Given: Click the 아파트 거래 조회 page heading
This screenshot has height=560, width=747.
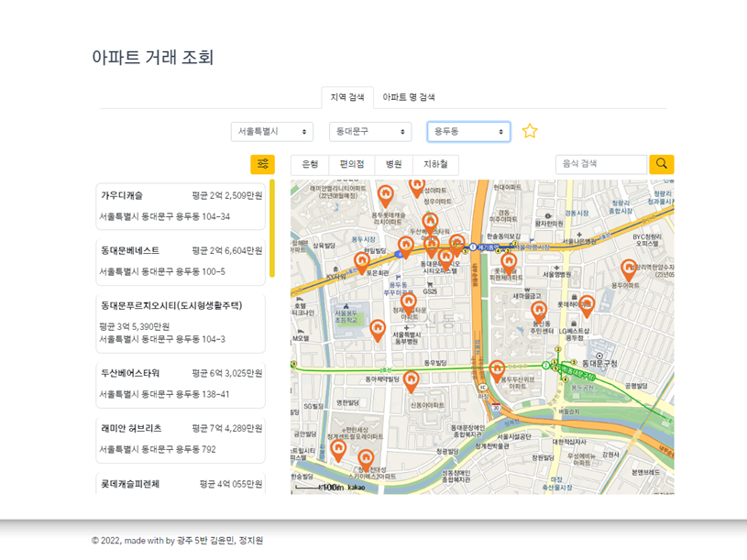Looking at the screenshot, I should pyautogui.click(x=152, y=57).
